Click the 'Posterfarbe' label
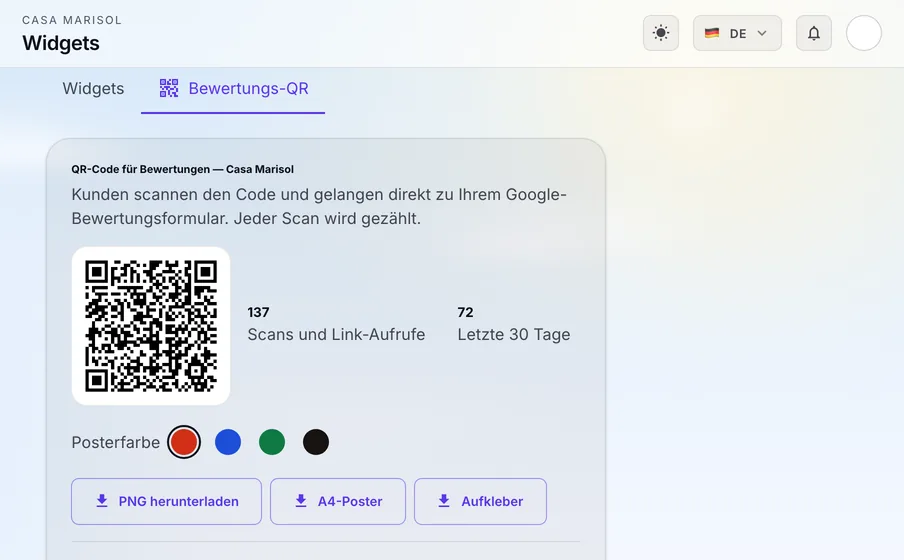The width and height of the screenshot is (904, 560). [x=116, y=442]
